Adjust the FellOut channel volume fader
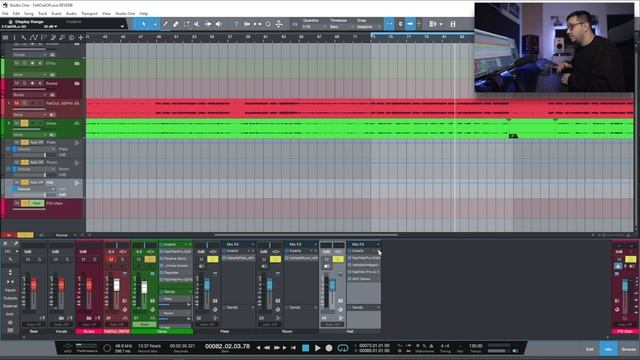This screenshot has width=640, height=360. tap(117, 284)
